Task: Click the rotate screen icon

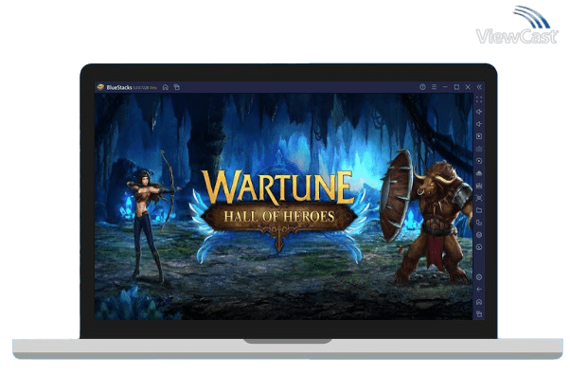Action: 479,223
